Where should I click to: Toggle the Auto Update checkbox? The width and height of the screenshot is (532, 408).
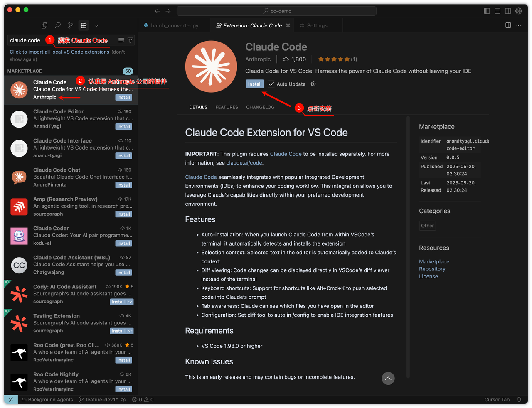click(x=271, y=84)
